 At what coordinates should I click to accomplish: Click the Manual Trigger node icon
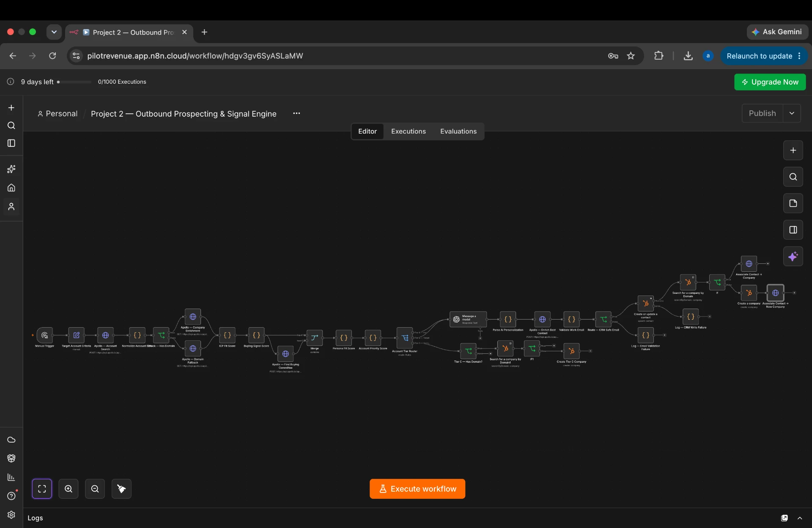click(45, 335)
